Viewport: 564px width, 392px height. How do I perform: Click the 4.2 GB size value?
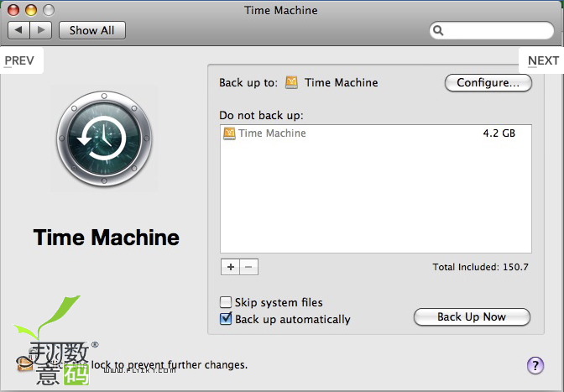[499, 133]
